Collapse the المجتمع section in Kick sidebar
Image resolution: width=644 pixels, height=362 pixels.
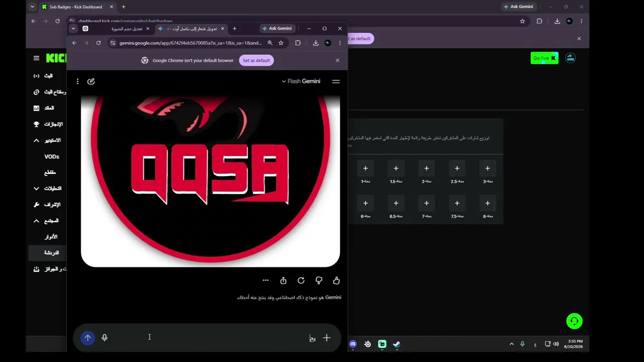tap(36, 221)
